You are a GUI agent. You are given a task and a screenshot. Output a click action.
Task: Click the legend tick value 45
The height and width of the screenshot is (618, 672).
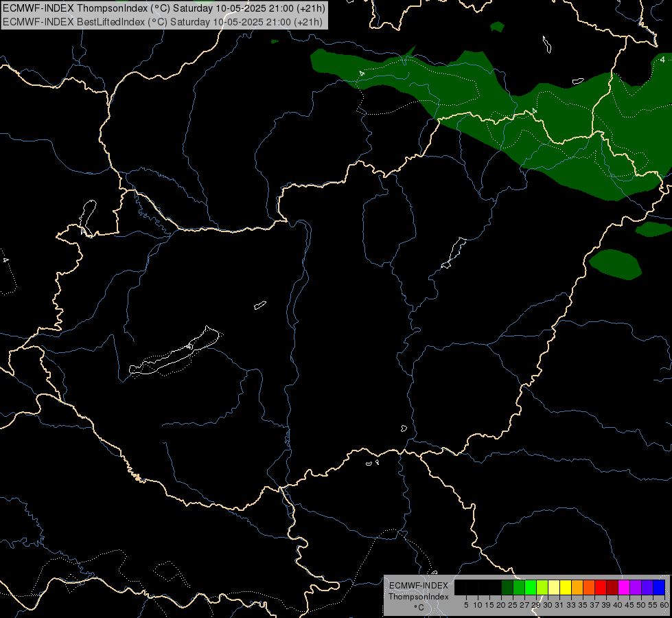630,605
